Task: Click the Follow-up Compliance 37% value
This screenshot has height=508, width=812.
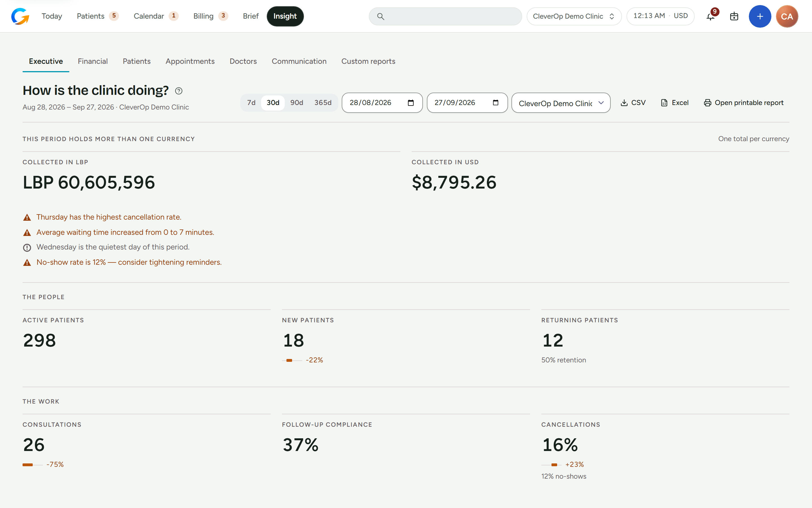Action: [300, 445]
